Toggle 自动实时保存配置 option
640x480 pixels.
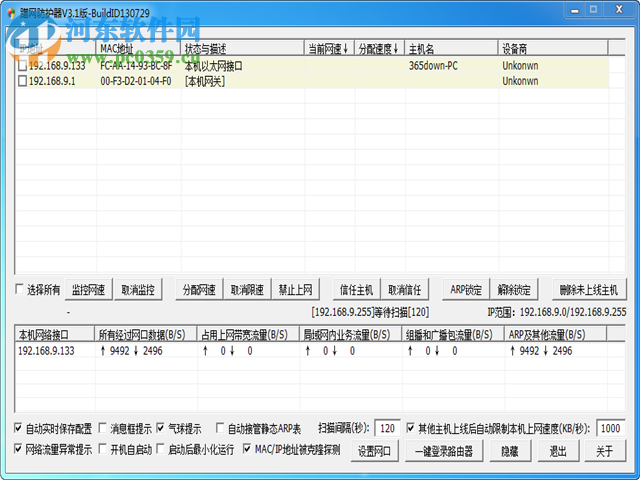tap(19, 428)
